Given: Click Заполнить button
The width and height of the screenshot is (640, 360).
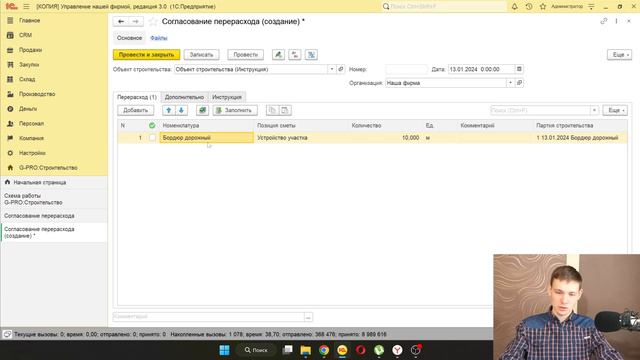Looking at the screenshot, I should [x=235, y=110].
